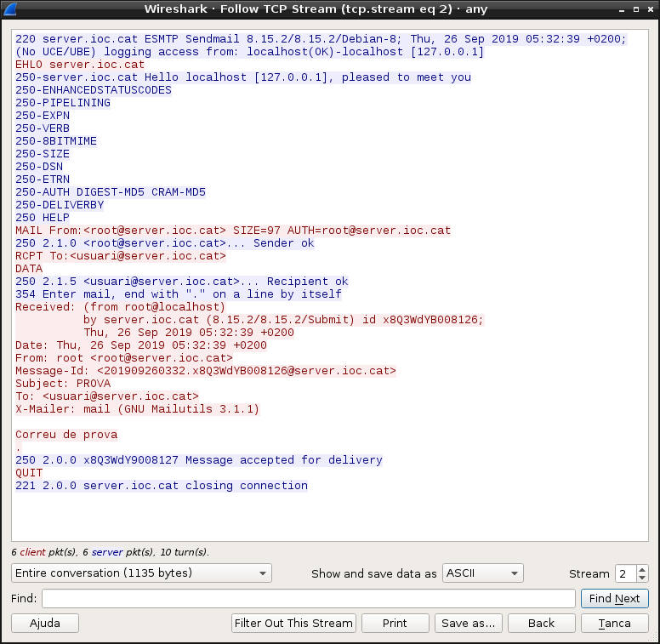Click the Find Next button

tap(615, 599)
